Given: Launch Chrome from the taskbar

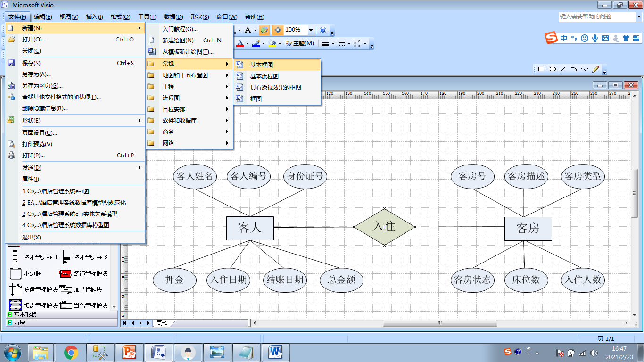Looking at the screenshot, I should pyautogui.click(x=71, y=352).
